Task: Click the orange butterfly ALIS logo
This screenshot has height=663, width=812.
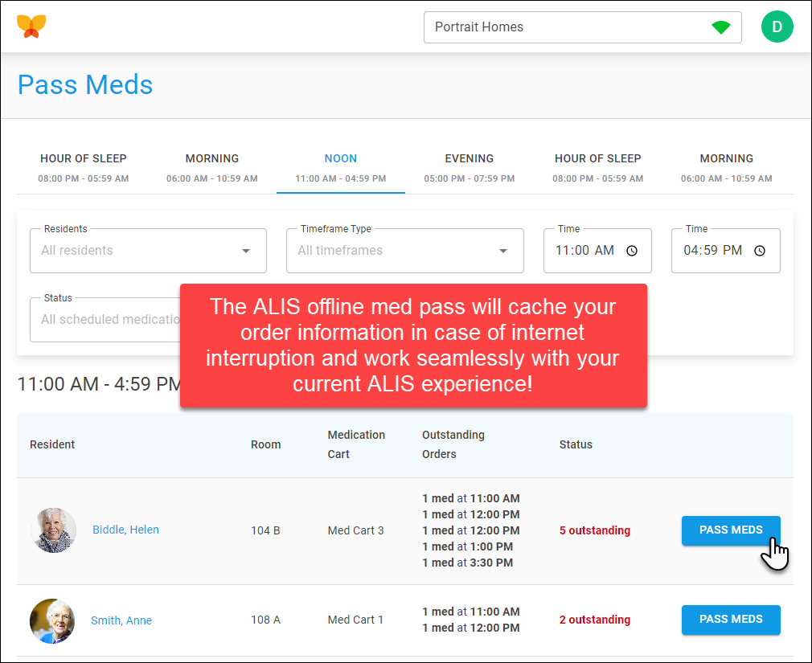Action: pyautogui.click(x=31, y=27)
